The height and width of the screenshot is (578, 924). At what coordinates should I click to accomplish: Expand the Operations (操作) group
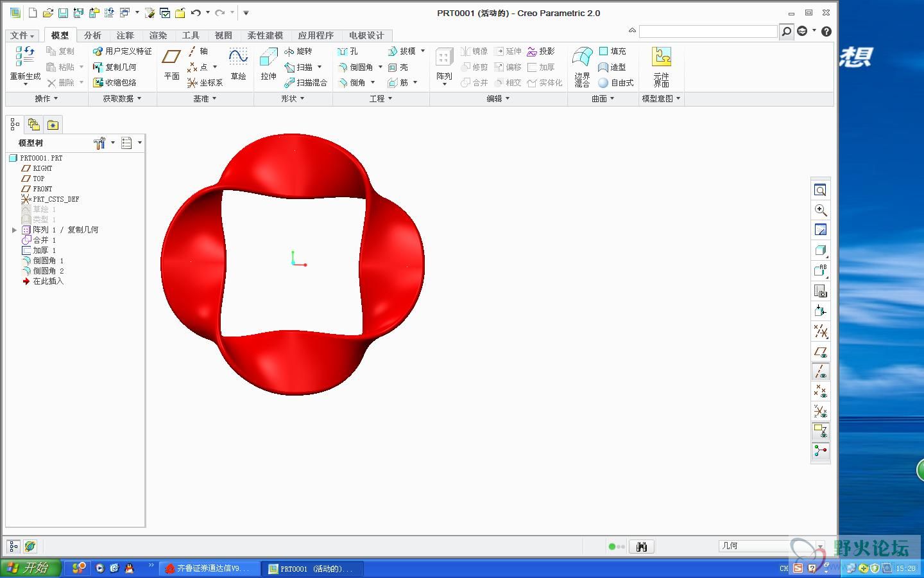pos(46,99)
